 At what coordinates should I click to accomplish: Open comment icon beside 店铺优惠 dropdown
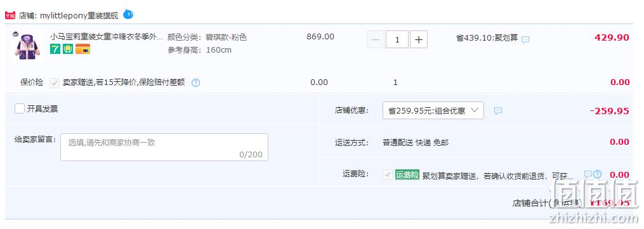coord(498,111)
